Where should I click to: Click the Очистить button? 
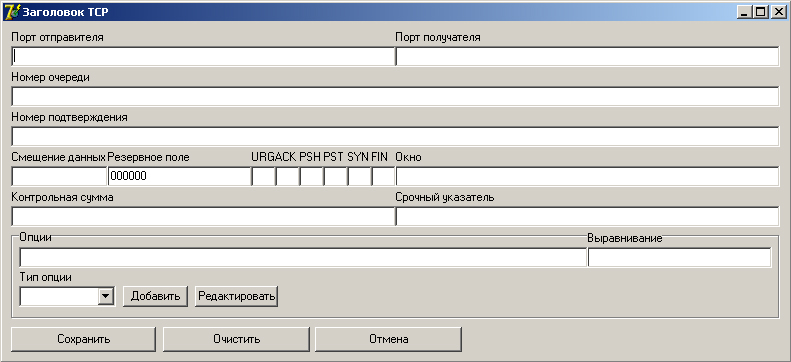coord(237,339)
